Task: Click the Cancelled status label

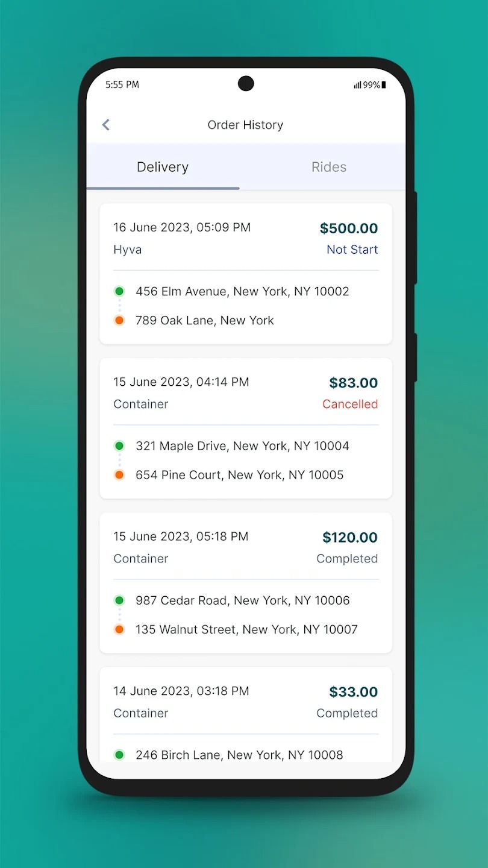Action: click(350, 404)
